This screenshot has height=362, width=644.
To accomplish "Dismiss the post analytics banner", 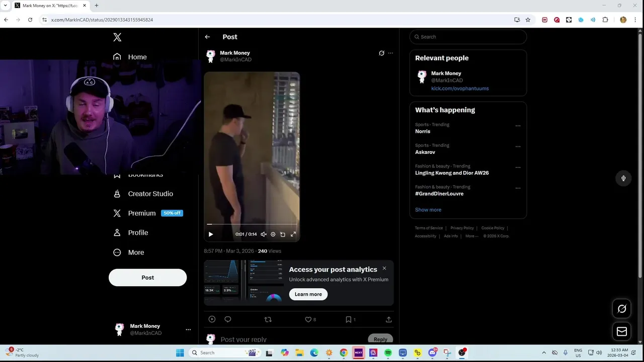I will [x=384, y=268].
